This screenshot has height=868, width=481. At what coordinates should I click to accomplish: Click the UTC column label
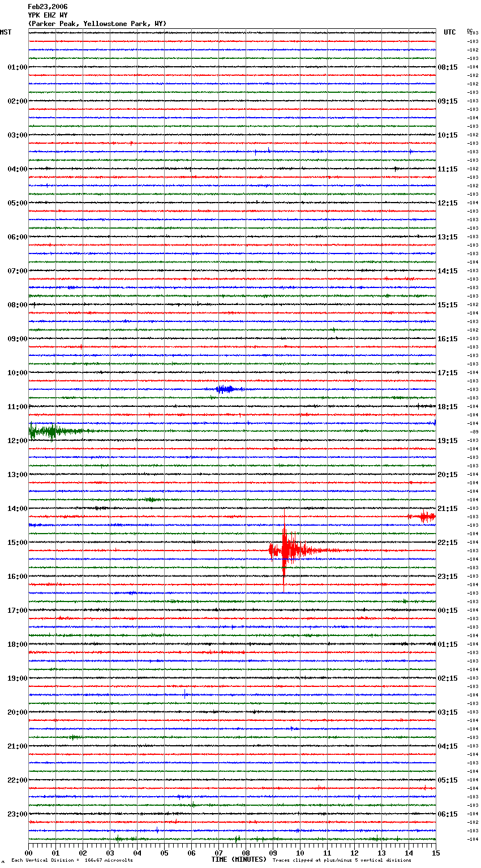(x=450, y=32)
